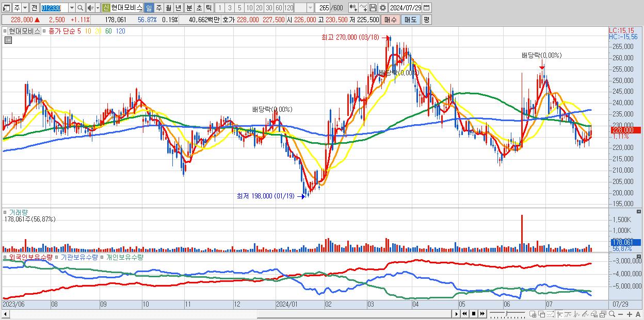Screen dimensions: 644x320
Task: Click the candle count field showing 265
Action: [323, 8]
